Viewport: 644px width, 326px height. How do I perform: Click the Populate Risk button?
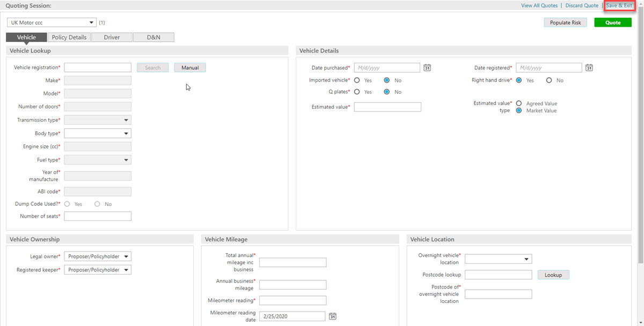click(x=565, y=23)
